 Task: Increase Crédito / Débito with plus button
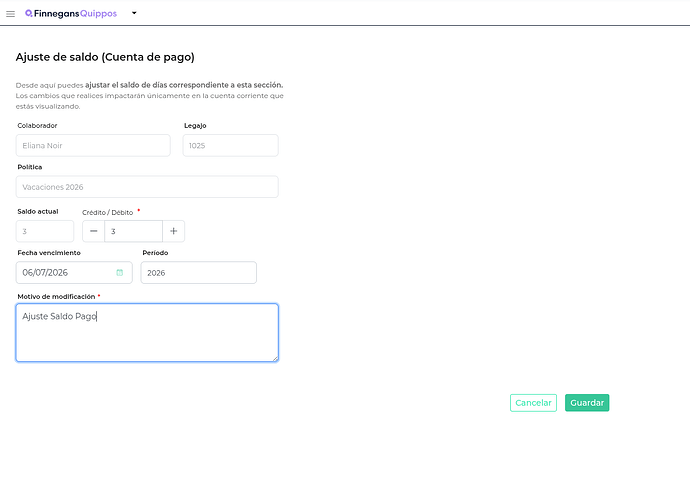pos(173,231)
